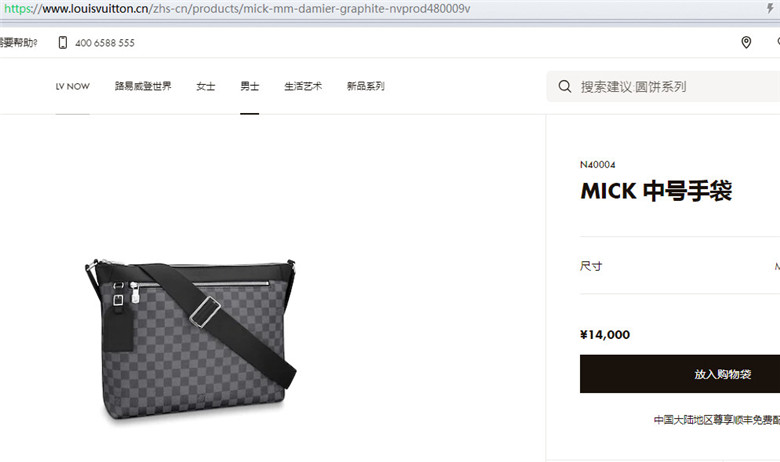
Task: Open the 女士 navigation menu
Action: pyautogui.click(x=205, y=86)
